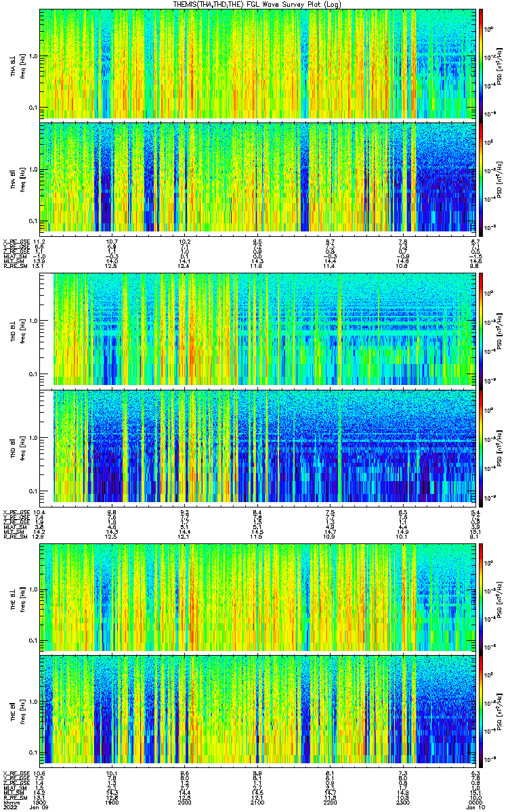Click the Jan 09 date label
The image size is (508, 812).
[x=40, y=809]
